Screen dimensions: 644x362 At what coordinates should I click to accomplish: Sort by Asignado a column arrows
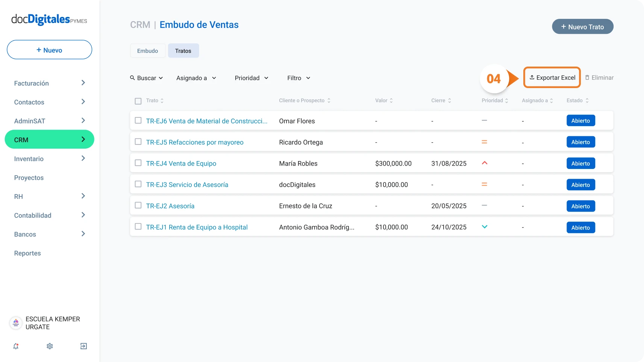pos(552,101)
